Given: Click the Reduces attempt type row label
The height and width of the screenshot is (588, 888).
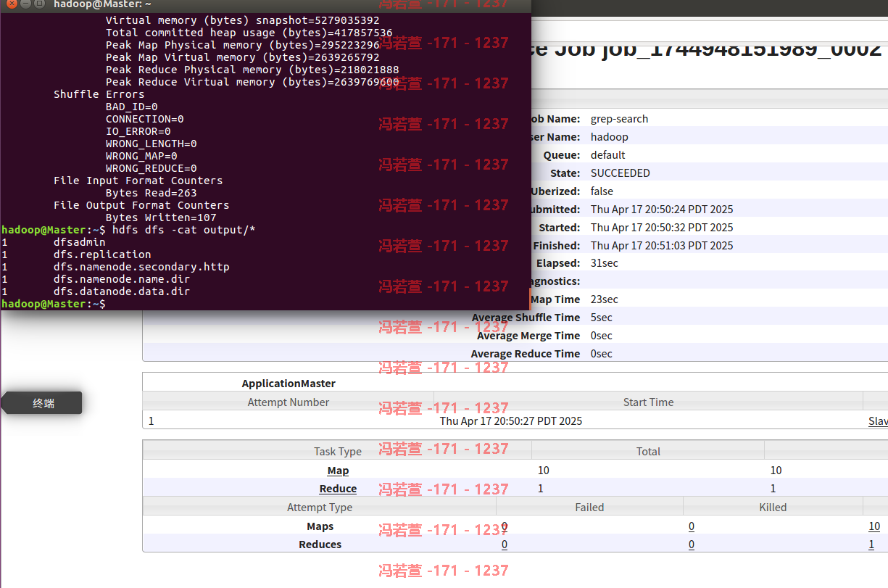Looking at the screenshot, I should (320, 544).
